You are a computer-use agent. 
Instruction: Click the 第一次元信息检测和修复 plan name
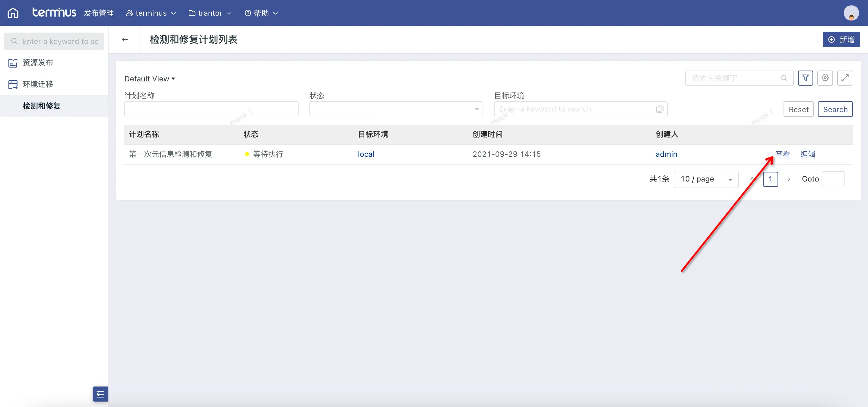point(170,154)
